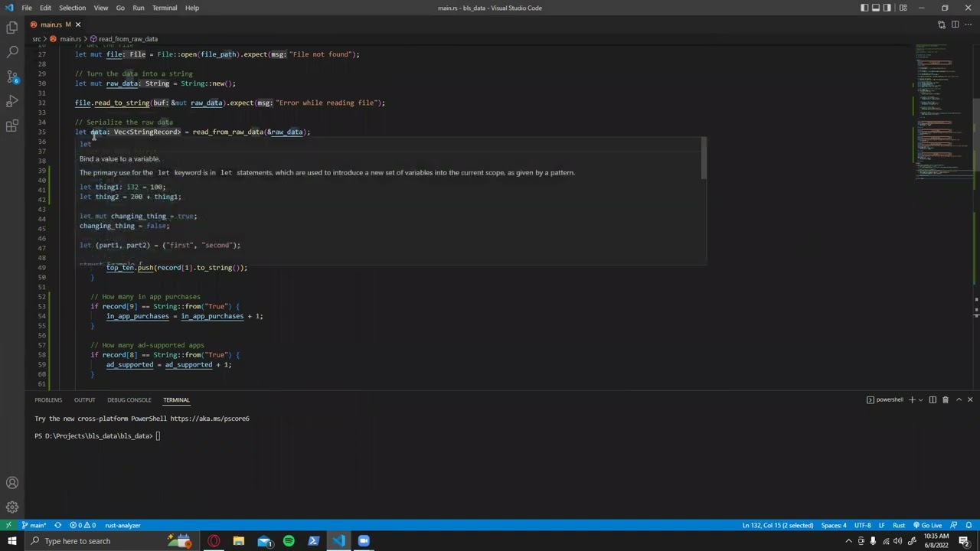Switch to the Terminal panel tab
This screenshot has width=980, height=551.
[176, 399]
